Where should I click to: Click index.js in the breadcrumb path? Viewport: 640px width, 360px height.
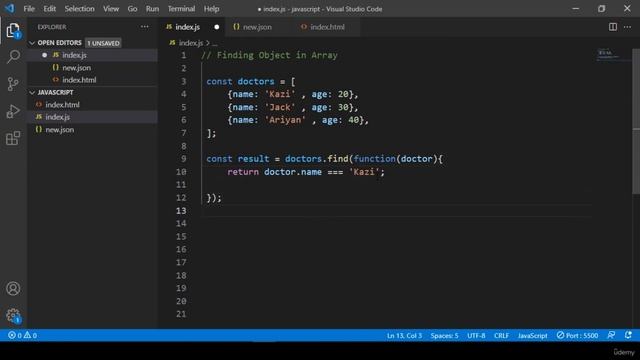(191, 42)
